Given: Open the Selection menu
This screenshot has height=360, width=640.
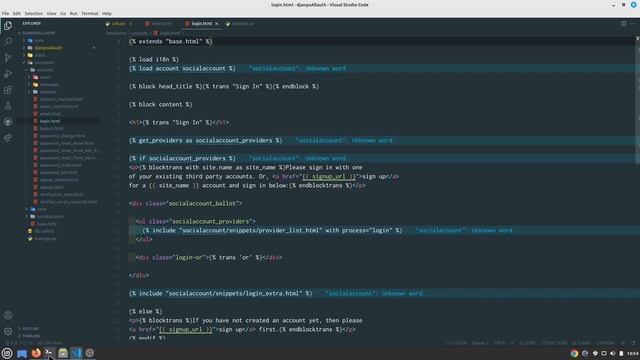Looking at the screenshot, I should point(33,13).
